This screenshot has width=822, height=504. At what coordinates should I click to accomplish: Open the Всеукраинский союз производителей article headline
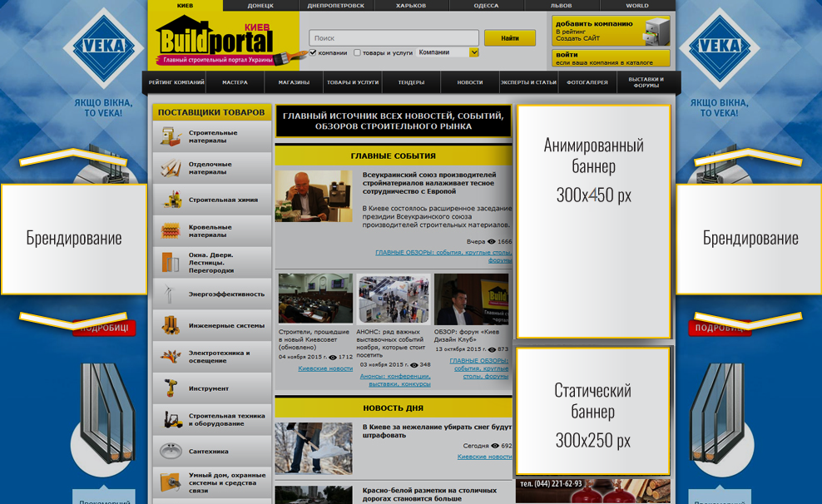(x=428, y=183)
